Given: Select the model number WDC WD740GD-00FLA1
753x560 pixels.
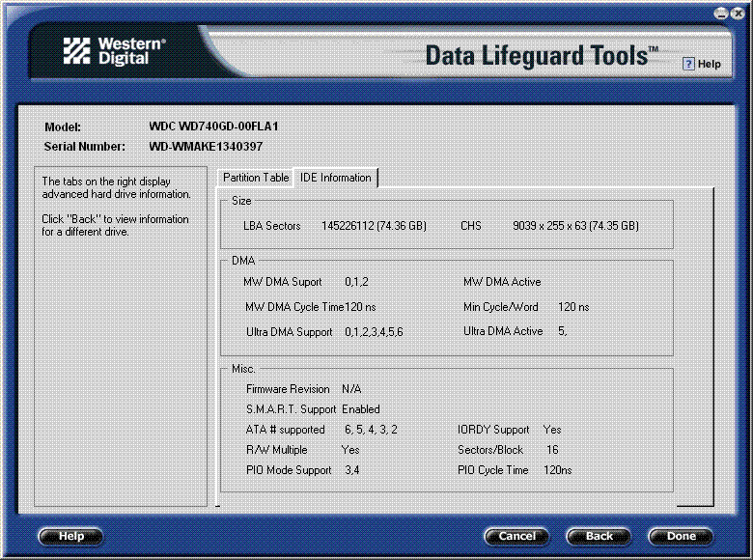Looking at the screenshot, I should [213, 126].
